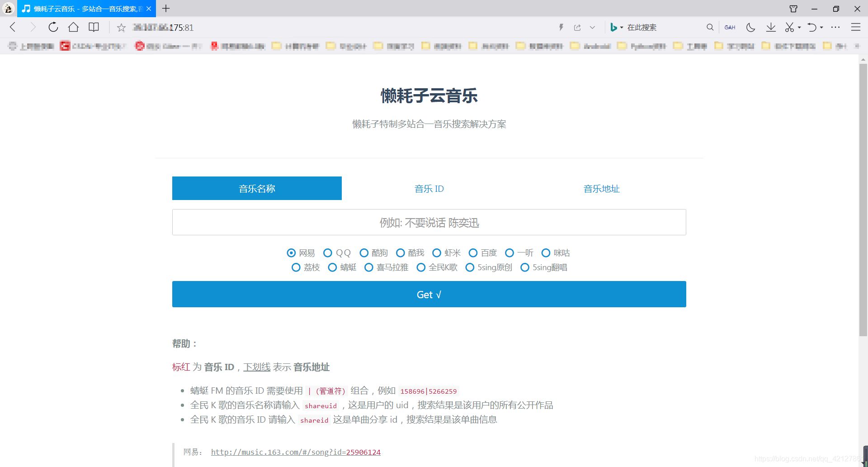The height and width of the screenshot is (467, 868).
Task: Click the address bar URL text
Action: (x=163, y=28)
